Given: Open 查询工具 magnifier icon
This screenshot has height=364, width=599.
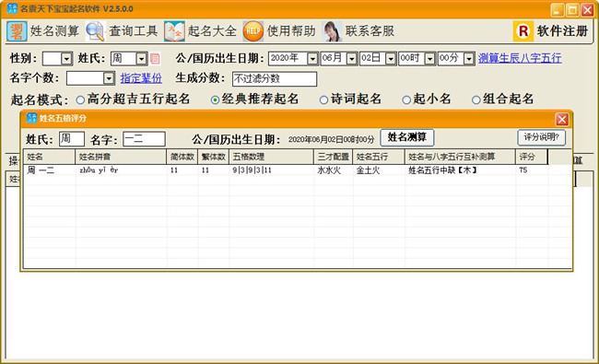Looking at the screenshot, I should point(95,31).
